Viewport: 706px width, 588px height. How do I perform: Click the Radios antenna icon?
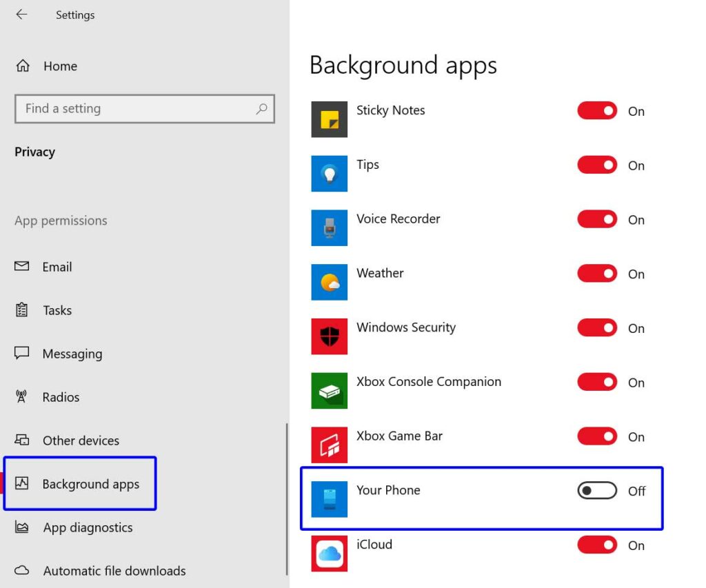click(x=21, y=396)
